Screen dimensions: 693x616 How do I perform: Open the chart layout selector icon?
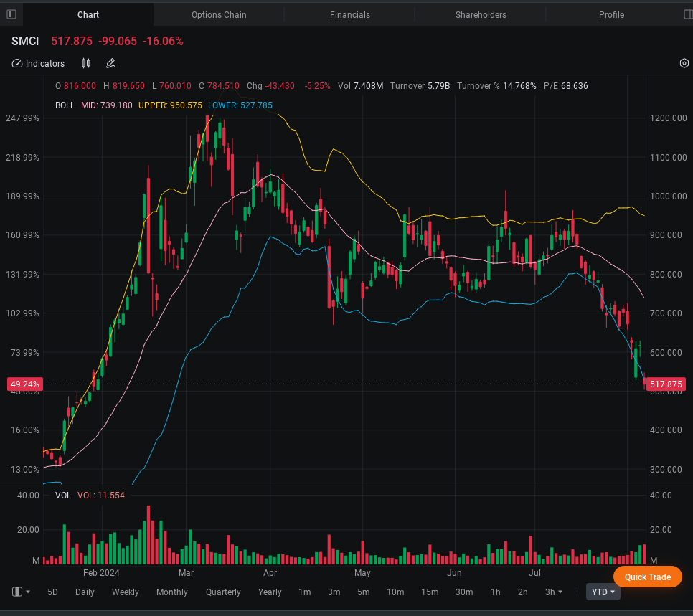tap(17, 592)
